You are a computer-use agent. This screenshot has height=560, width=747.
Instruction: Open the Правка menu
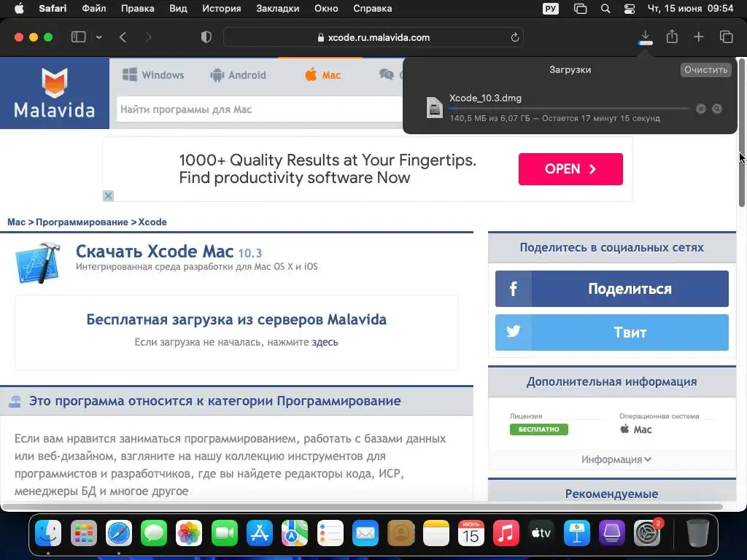[x=138, y=9]
